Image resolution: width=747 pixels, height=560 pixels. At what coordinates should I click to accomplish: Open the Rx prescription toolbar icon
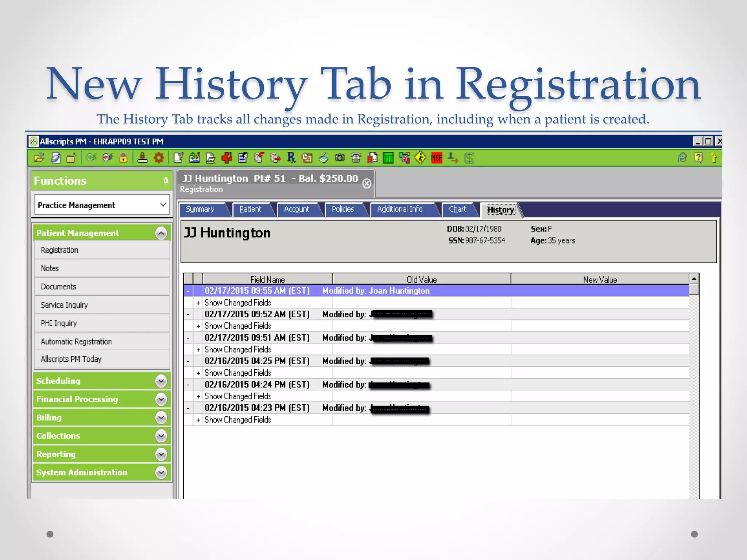point(291,158)
